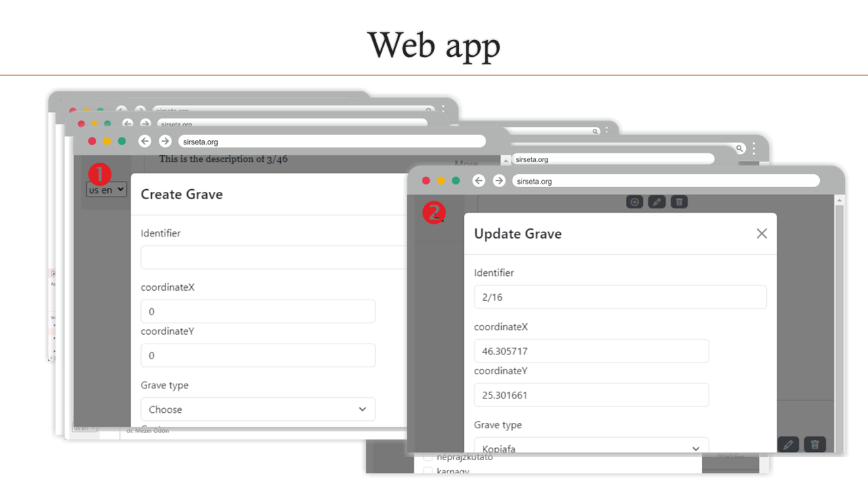Click the bottom-right pencil edit icon
The height and width of the screenshot is (488, 868).
point(787,445)
